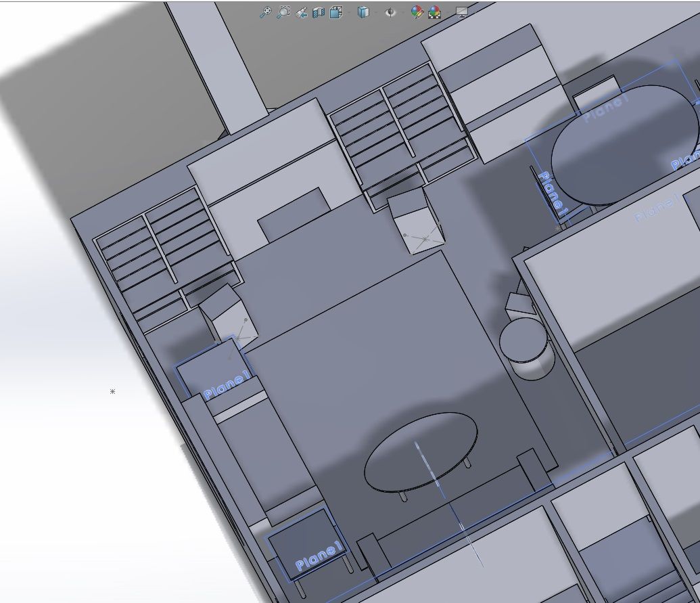Click the Display Style icon
Screen dimensions: 700x603
click(364, 12)
